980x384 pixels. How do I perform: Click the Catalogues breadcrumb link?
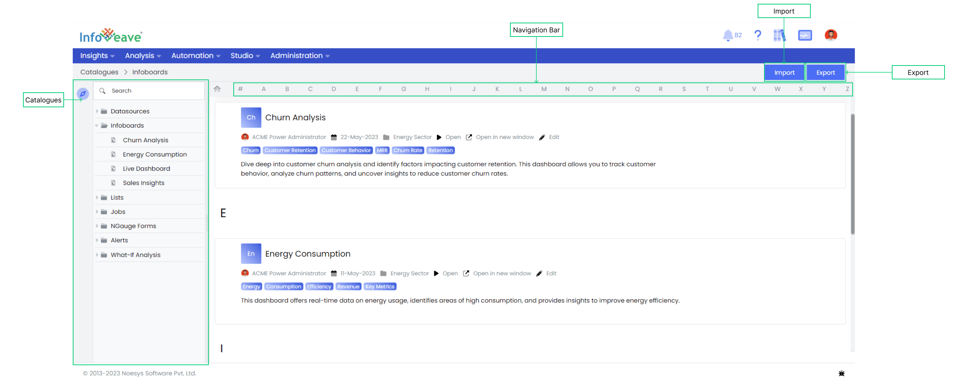tap(99, 72)
